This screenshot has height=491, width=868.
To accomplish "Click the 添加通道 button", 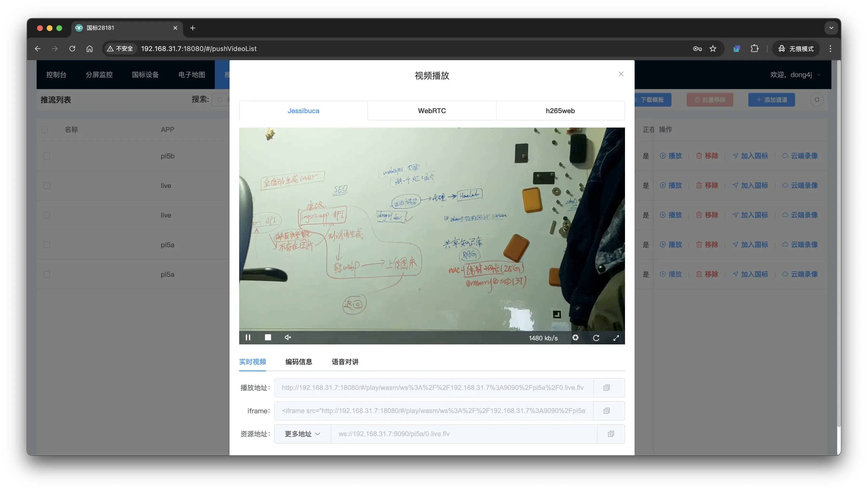I will coord(771,100).
